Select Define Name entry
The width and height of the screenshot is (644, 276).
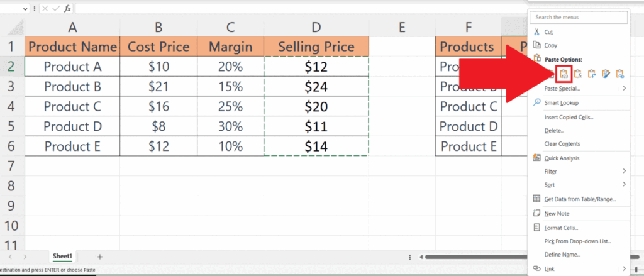579,255
